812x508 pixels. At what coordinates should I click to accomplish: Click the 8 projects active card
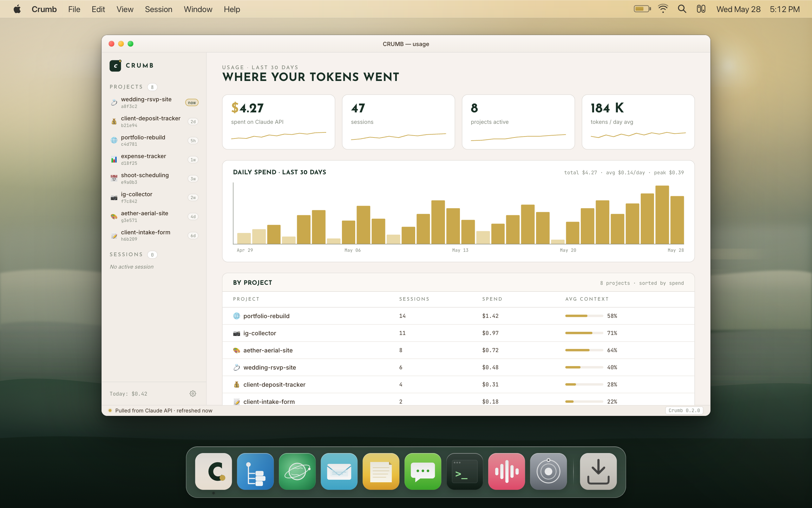[518, 122]
